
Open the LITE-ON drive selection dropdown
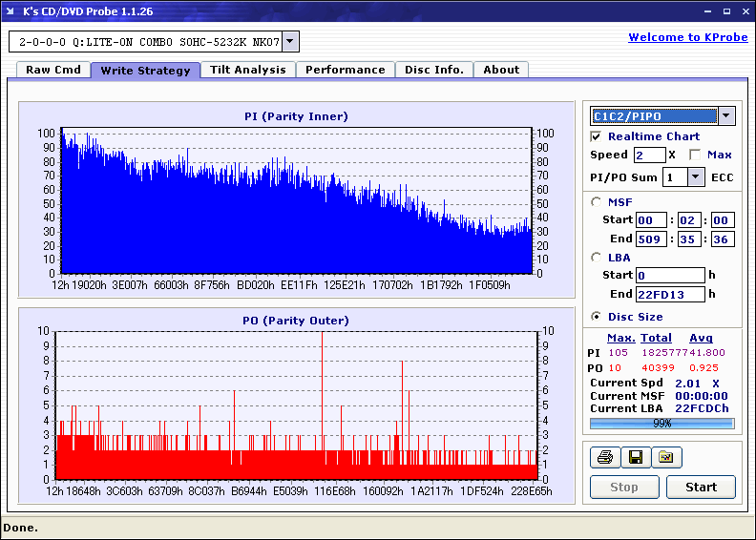click(291, 41)
